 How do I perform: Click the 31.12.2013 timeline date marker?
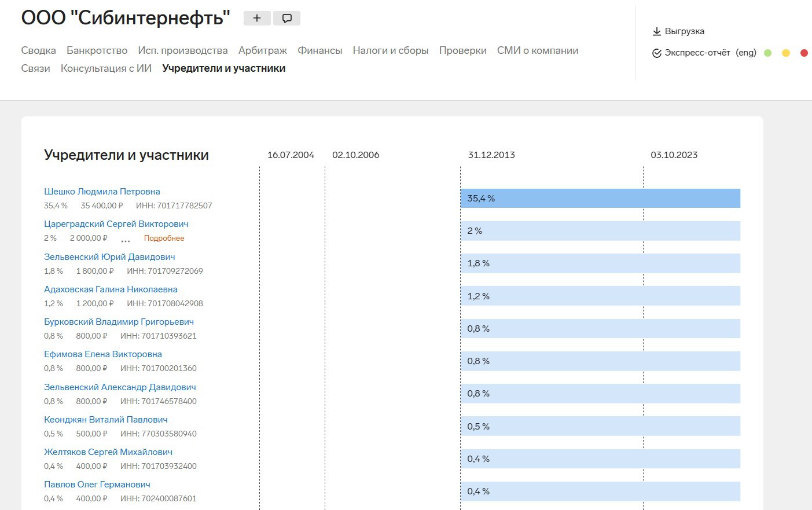491,155
